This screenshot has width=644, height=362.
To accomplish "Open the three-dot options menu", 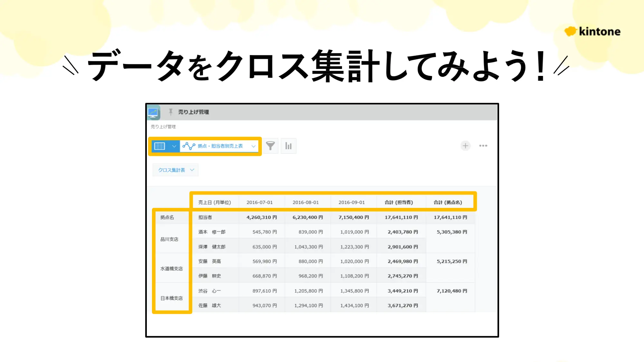I will point(483,146).
